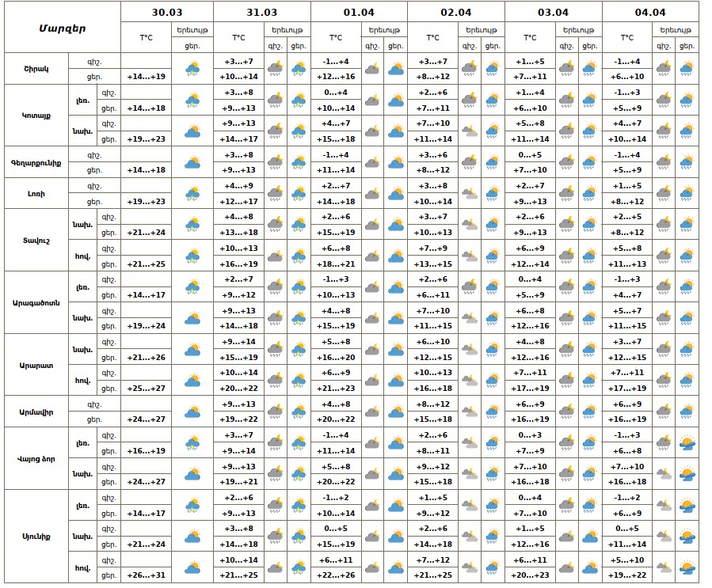
Task: Select the 02.04 date column header
Action: tap(456, 12)
